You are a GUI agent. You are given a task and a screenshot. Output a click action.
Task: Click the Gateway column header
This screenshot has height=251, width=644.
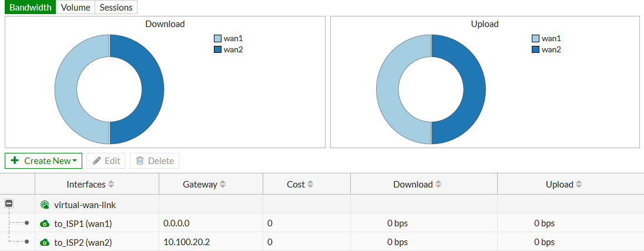tap(211, 185)
